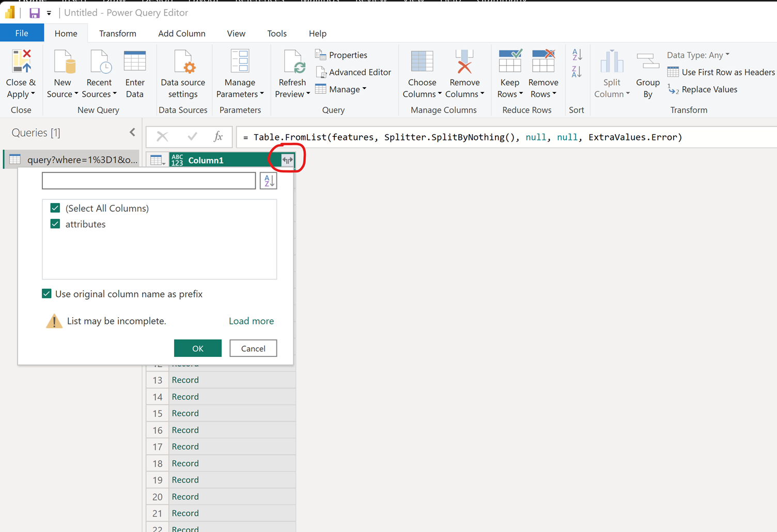Select row number 20
The height and width of the screenshot is (532, 777).
(158, 496)
